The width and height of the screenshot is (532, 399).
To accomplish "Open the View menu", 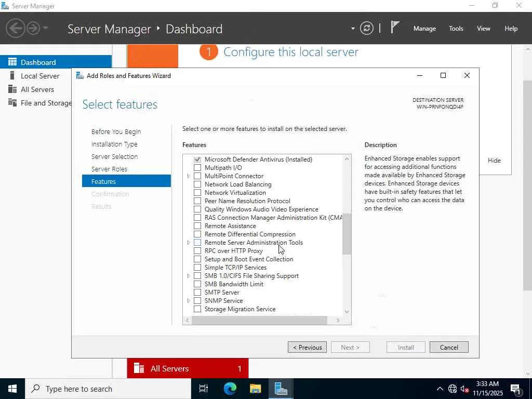I will point(484,29).
